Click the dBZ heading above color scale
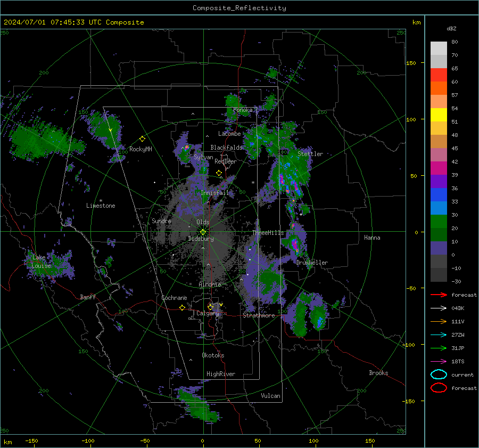 [x=451, y=28]
